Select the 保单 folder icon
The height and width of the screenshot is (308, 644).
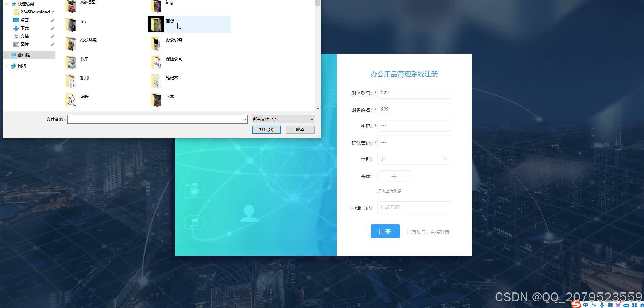pyautogui.click(x=71, y=62)
